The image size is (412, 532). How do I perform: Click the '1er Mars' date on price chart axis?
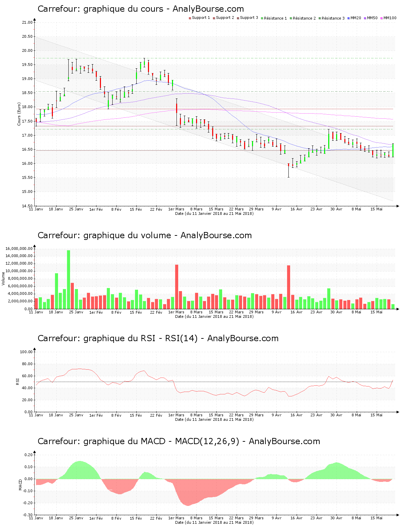(x=176, y=209)
